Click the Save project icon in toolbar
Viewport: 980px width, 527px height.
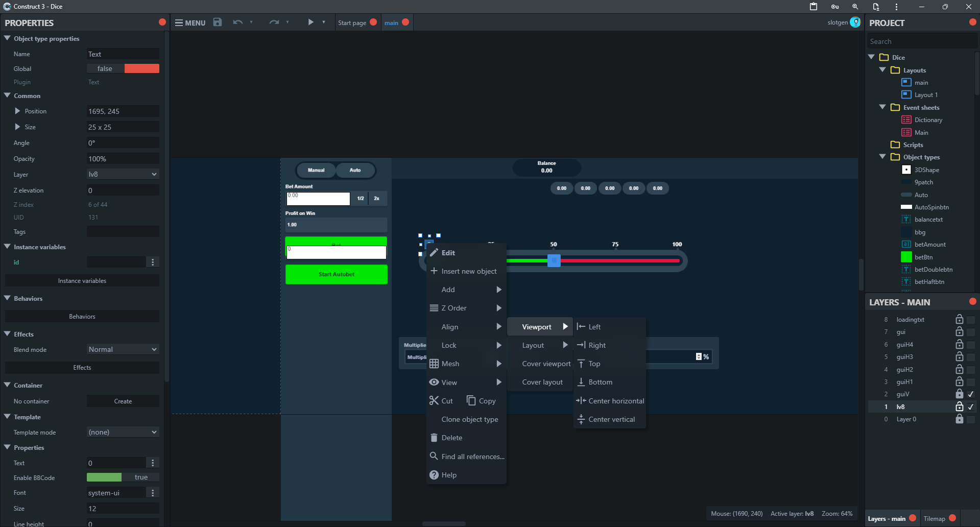[218, 22]
